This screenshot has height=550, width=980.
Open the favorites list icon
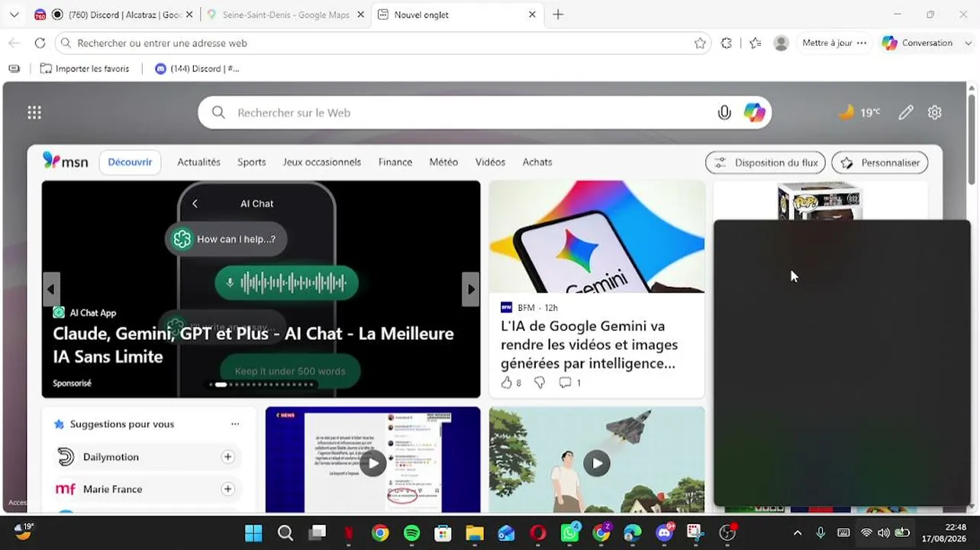[756, 44]
